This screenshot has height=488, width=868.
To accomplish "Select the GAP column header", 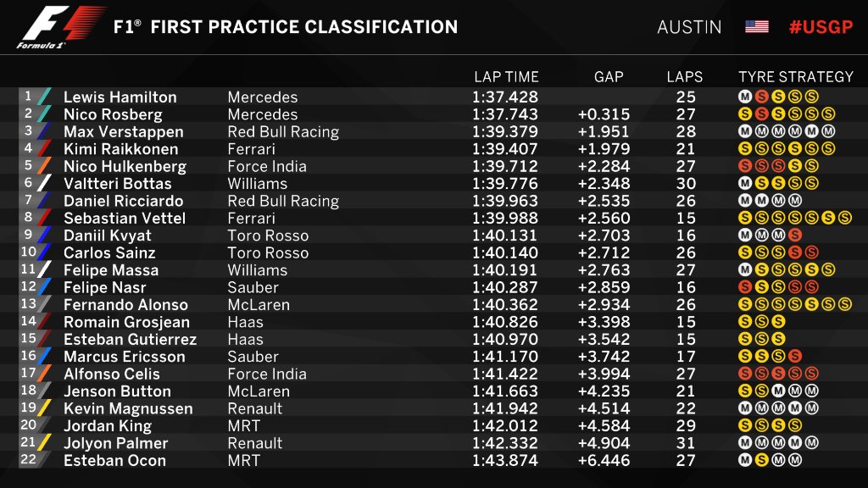I will (x=609, y=77).
